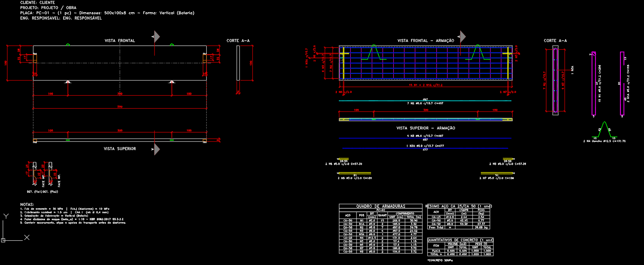
Task: Select the 'CLIENTE: CLIENTE' header text
Action: pyautogui.click(x=38, y=2)
